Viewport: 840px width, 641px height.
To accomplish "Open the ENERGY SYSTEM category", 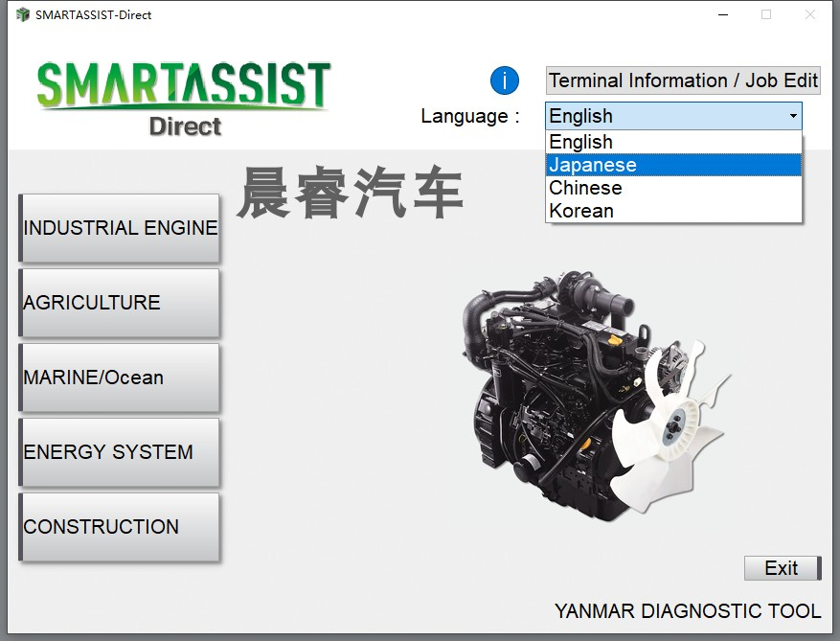I will (x=119, y=452).
